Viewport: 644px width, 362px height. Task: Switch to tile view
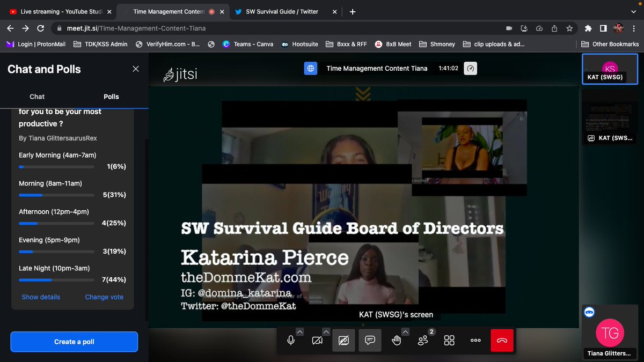click(x=449, y=340)
